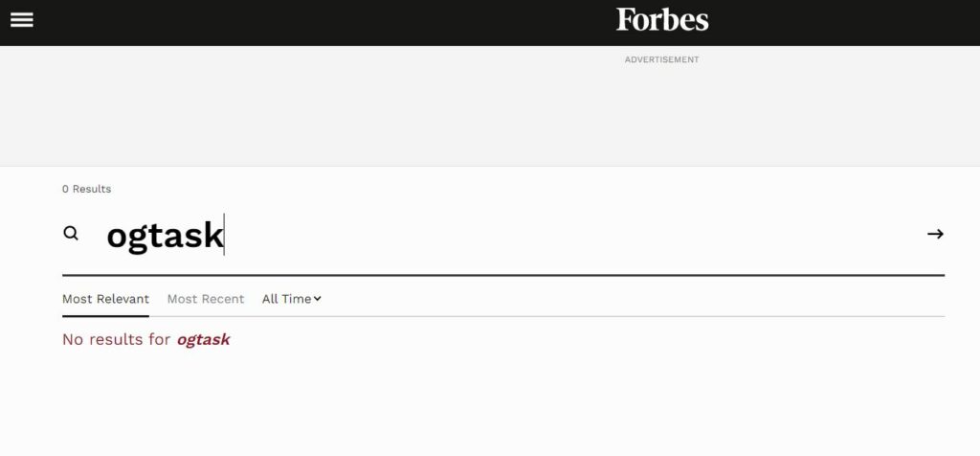The width and height of the screenshot is (980, 456).
Task: Click the magnifying glass search icon
Action: 71,234
